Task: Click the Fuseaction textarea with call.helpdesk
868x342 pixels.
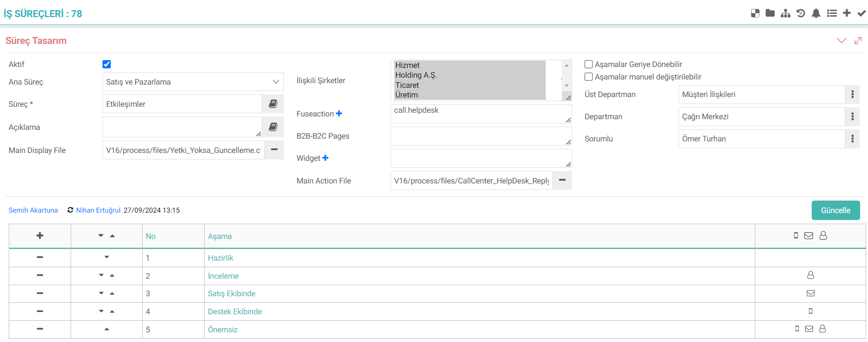Action: [481, 114]
